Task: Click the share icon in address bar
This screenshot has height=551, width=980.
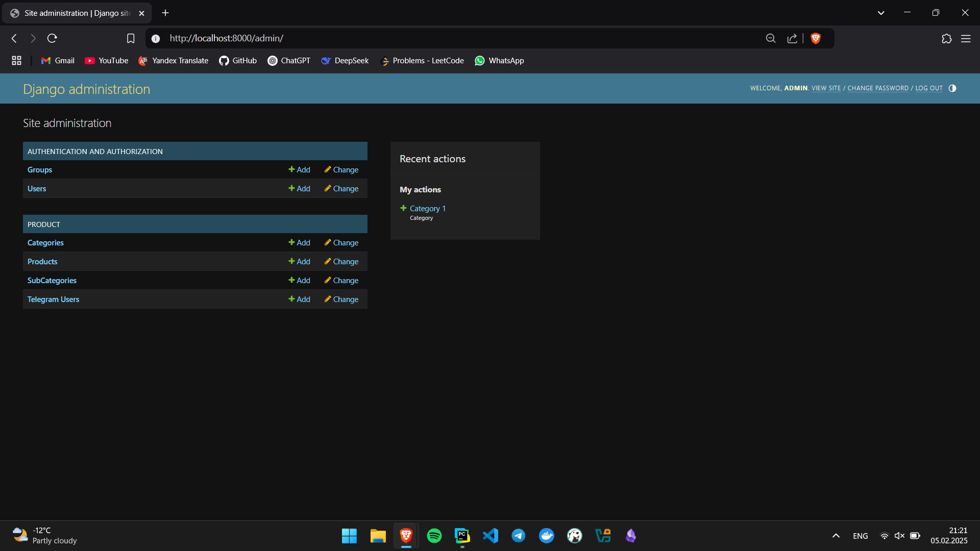Action: click(x=792, y=38)
